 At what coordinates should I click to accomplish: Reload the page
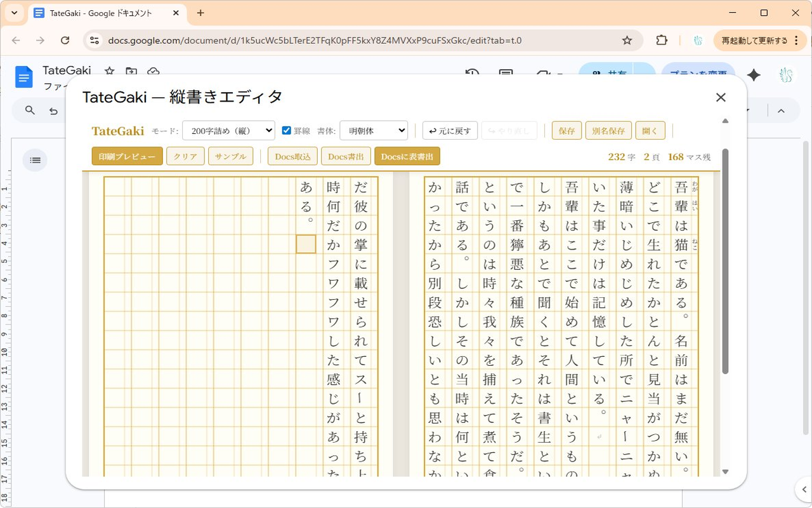point(65,40)
